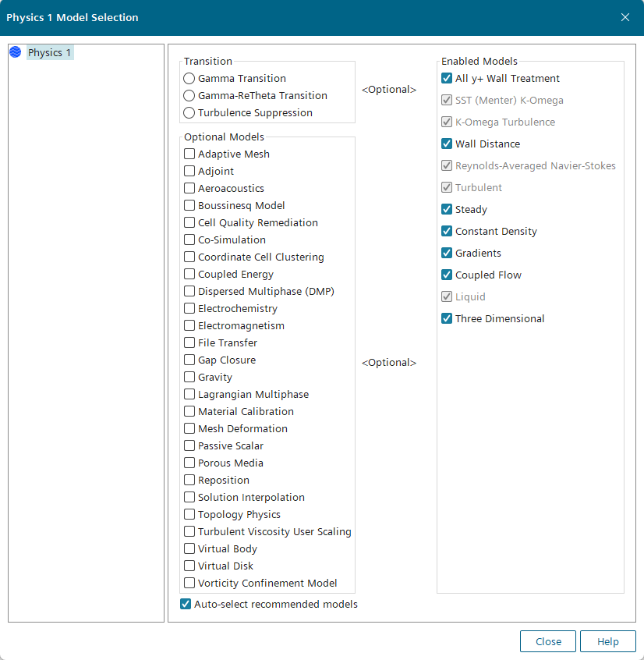The image size is (644, 660).
Task: Disable the Three Dimensional model
Action: (x=447, y=319)
